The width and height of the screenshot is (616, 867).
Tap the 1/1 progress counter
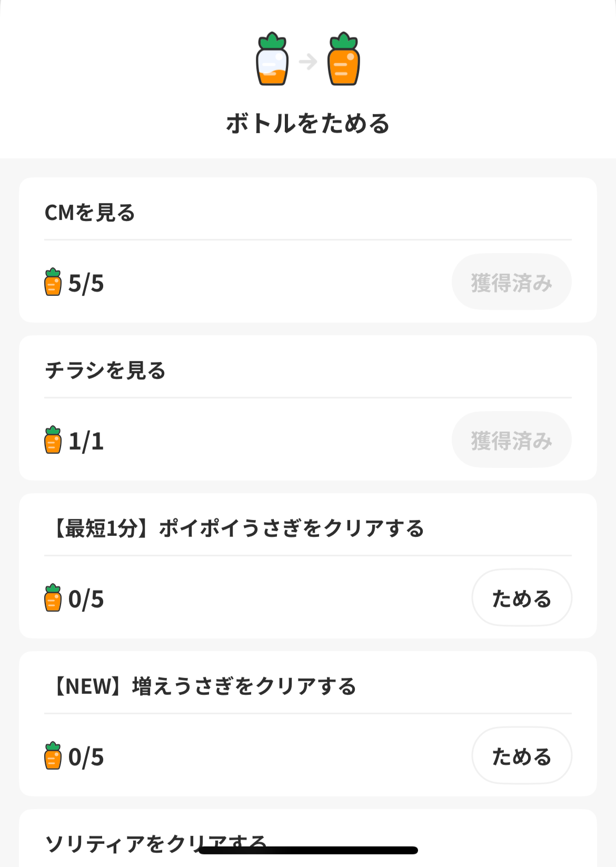coord(86,441)
